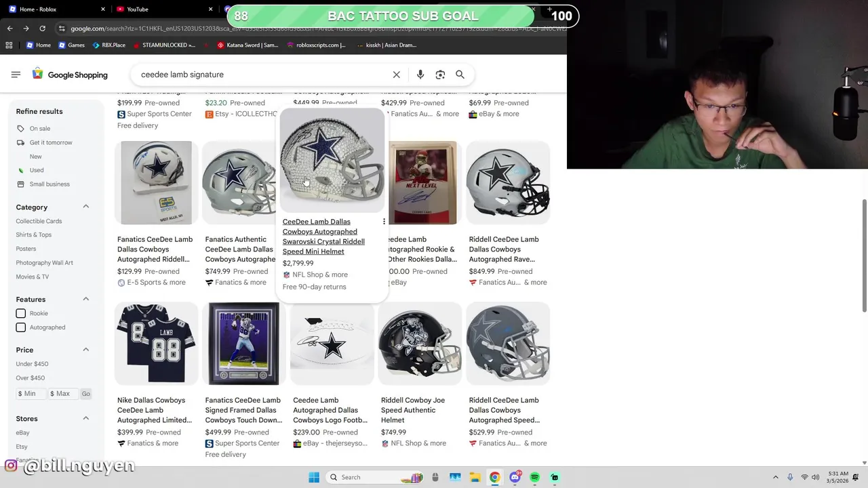
Task: Click the Google Shopping logo
Action: pyautogui.click(x=70, y=75)
